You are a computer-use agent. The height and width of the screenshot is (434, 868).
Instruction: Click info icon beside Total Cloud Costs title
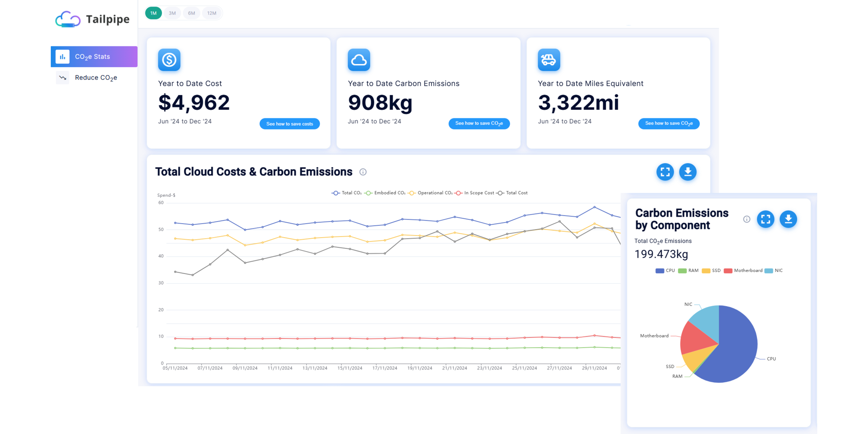[363, 172]
